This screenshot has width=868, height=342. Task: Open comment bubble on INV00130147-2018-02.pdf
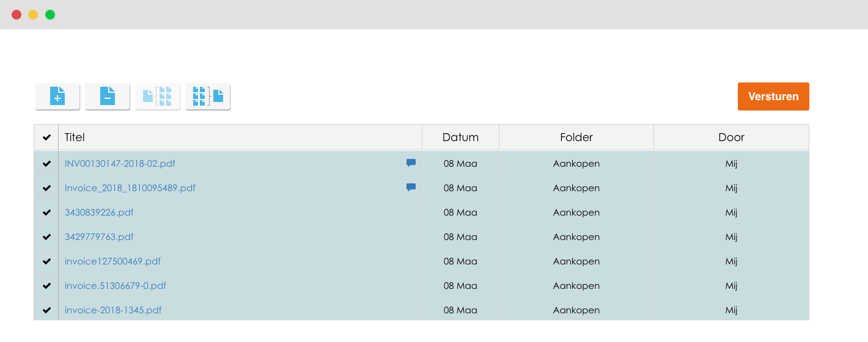click(x=411, y=163)
